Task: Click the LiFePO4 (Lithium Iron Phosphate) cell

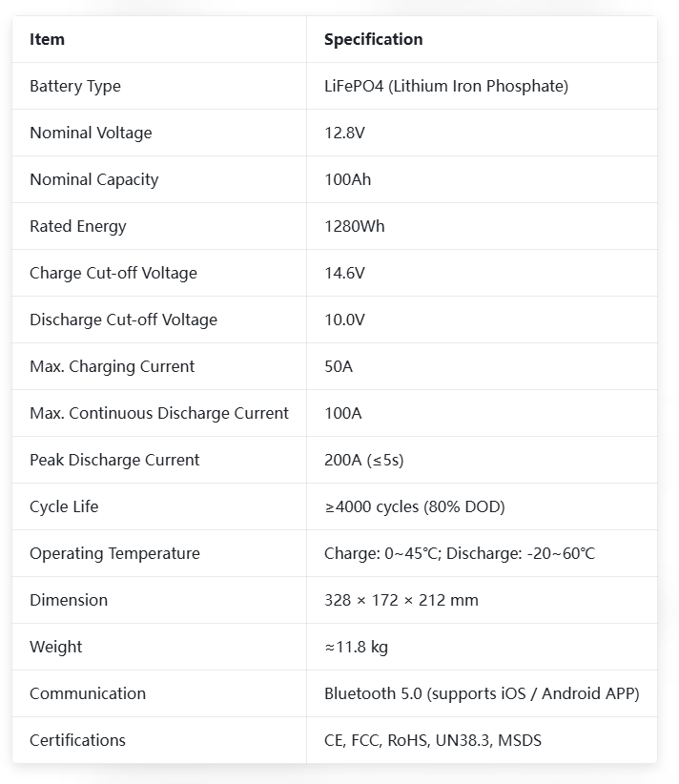Action: [x=445, y=86]
